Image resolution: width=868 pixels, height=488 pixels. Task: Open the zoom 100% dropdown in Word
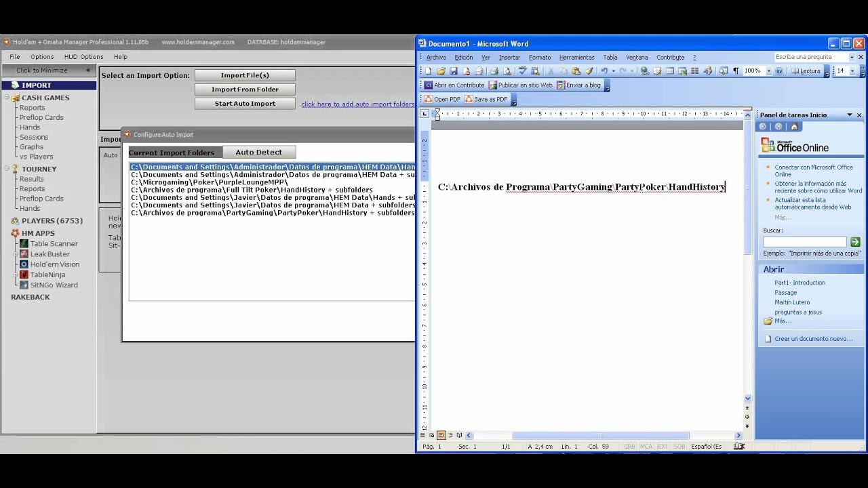768,70
